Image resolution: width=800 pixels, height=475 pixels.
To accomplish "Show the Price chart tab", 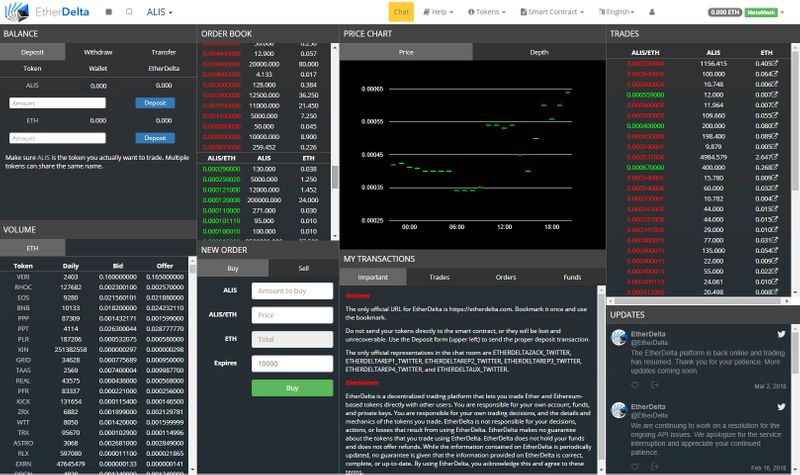I will pyautogui.click(x=406, y=52).
